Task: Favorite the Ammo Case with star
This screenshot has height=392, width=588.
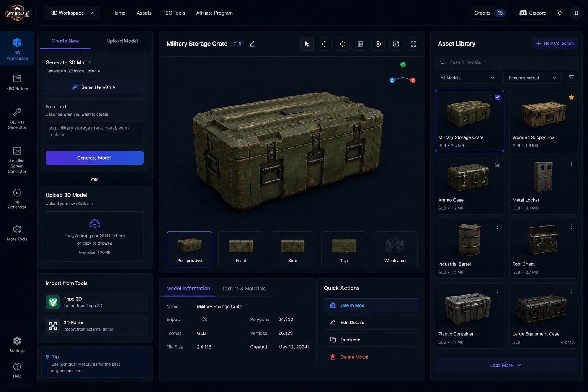Action: (x=497, y=164)
